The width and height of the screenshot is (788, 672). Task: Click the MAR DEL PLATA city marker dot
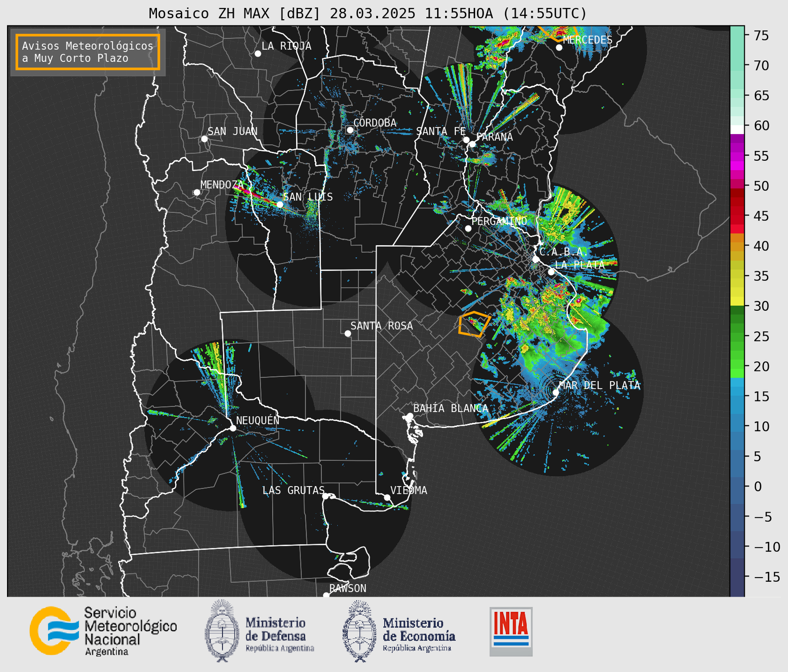tap(556, 392)
